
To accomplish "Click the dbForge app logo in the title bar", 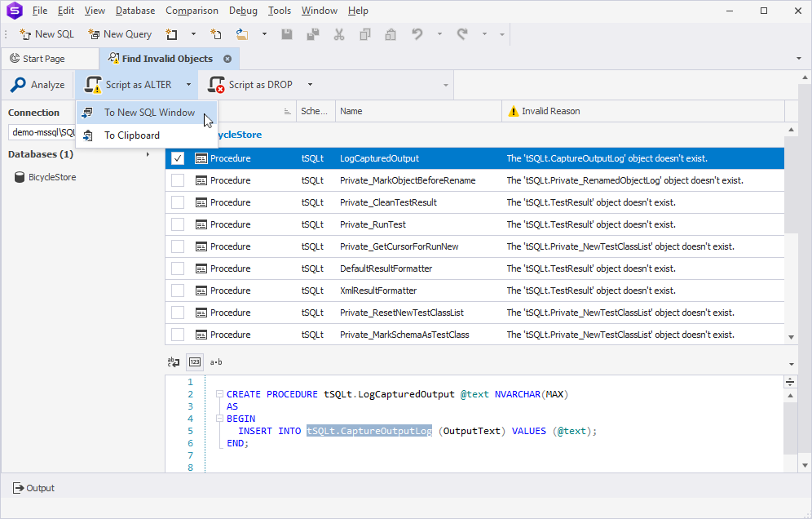I will pyautogui.click(x=15, y=11).
